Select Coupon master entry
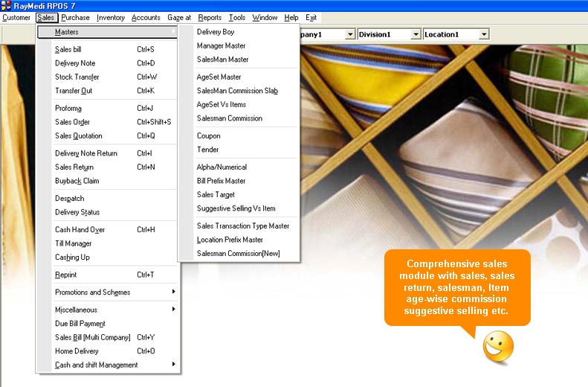Image resolution: width=588 pixels, height=387 pixels. [x=239, y=135]
